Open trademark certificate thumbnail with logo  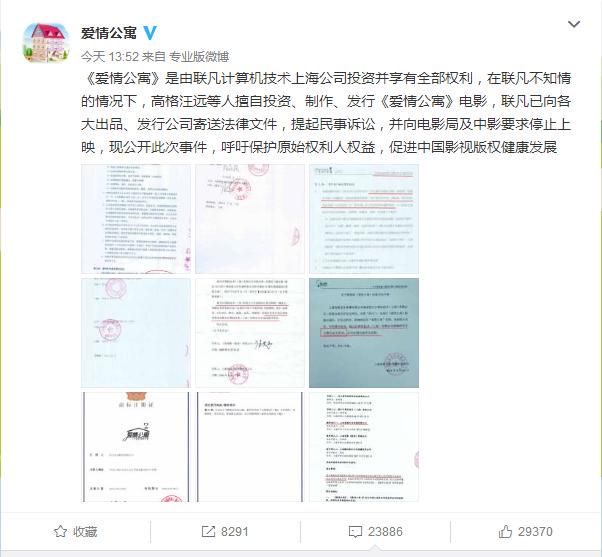pyautogui.click(x=136, y=447)
